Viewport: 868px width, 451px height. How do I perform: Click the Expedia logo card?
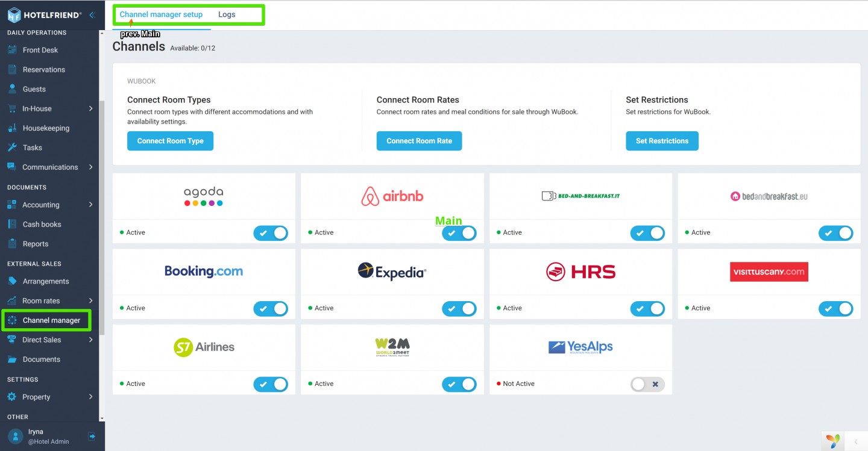coord(392,272)
